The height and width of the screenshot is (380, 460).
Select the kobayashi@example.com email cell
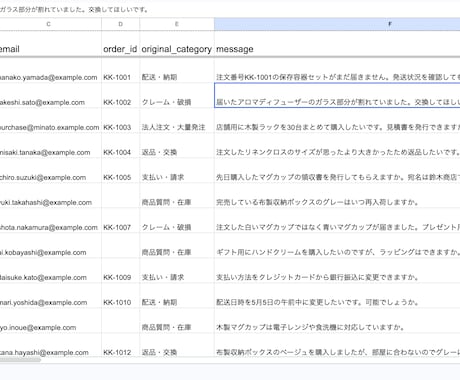point(51,246)
